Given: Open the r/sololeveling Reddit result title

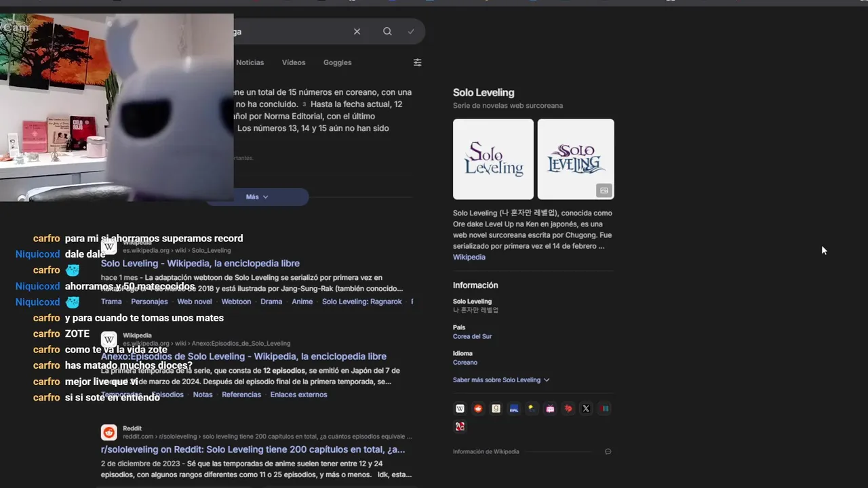Looking at the screenshot, I should (253, 449).
